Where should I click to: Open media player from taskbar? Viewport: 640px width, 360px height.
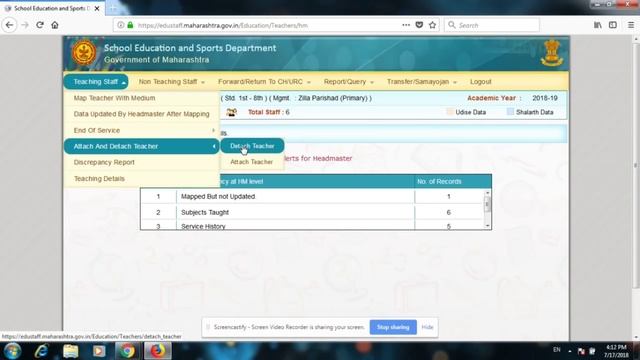[99, 351]
